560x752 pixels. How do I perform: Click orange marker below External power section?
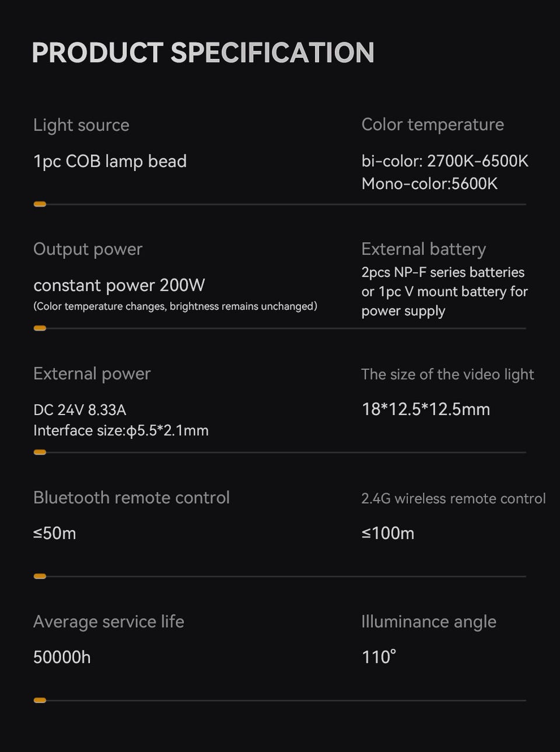(x=40, y=452)
